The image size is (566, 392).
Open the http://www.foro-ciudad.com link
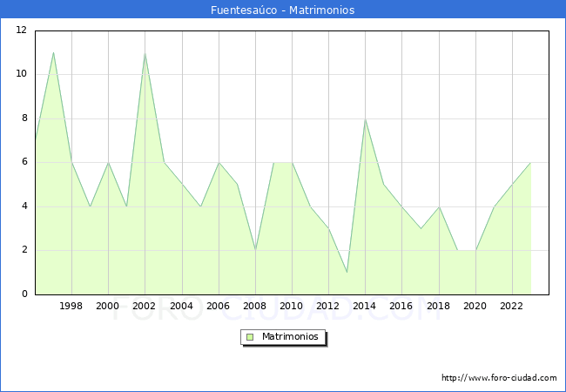499,378
